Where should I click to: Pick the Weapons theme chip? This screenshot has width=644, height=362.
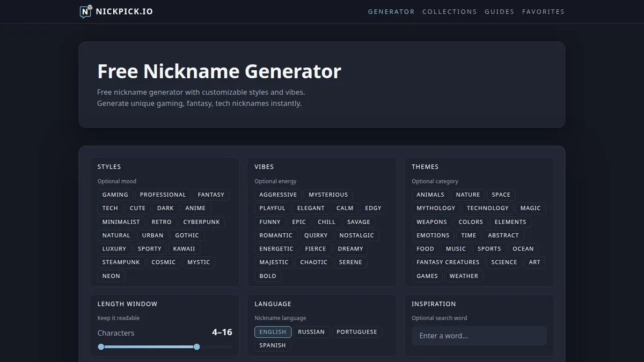coord(431,222)
